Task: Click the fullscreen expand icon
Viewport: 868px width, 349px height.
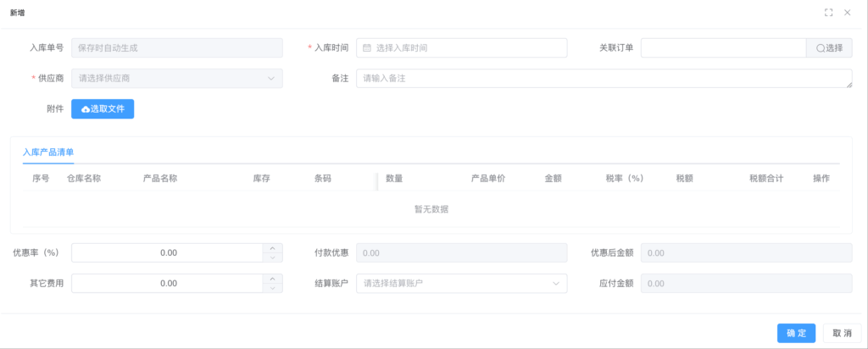Action: point(828,13)
